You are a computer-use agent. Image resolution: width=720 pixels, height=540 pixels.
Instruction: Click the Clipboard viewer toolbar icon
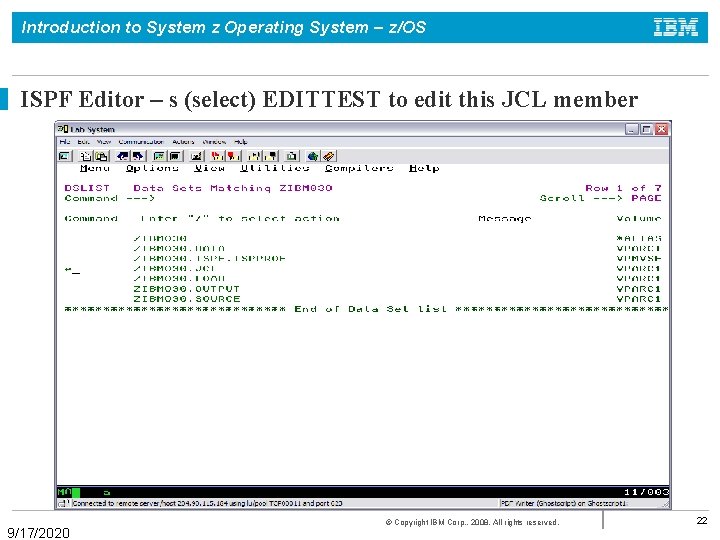click(x=292, y=156)
